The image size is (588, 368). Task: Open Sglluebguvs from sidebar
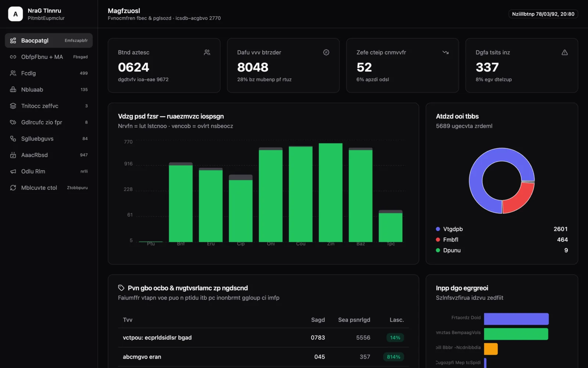point(49,139)
